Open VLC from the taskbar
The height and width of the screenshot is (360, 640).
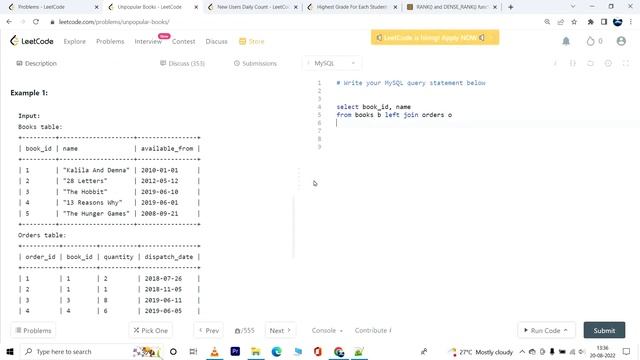(214, 351)
